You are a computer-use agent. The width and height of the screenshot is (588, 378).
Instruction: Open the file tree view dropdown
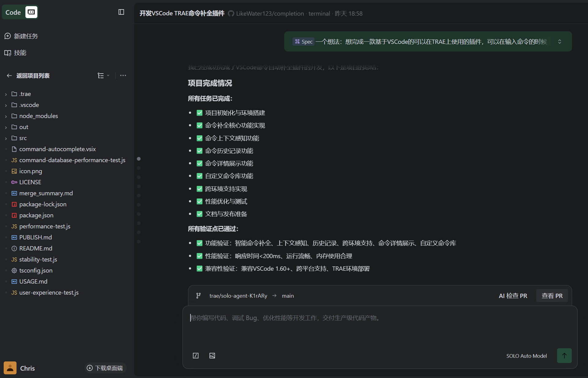[x=103, y=75]
